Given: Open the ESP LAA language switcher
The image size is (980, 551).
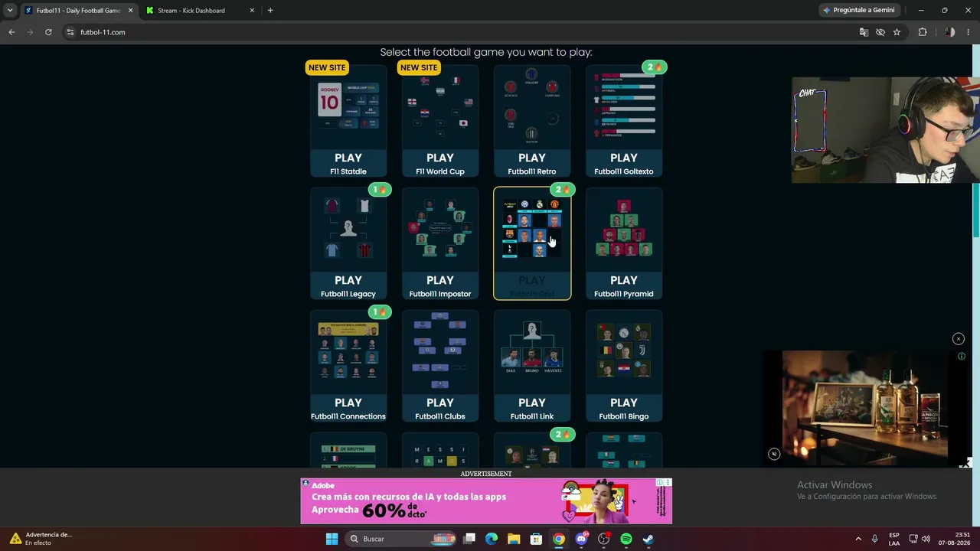Looking at the screenshot, I should pyautogui.click(x=894, y=539).
